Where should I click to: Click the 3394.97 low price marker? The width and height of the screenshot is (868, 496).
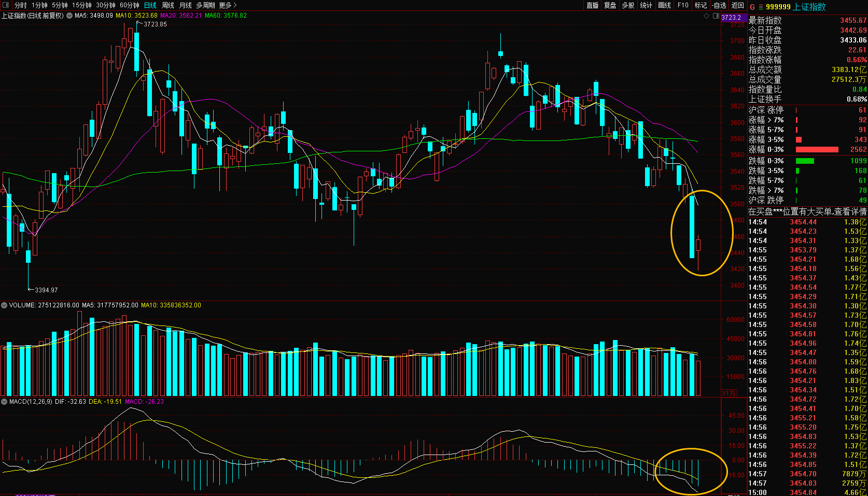[x=46, y=290]
